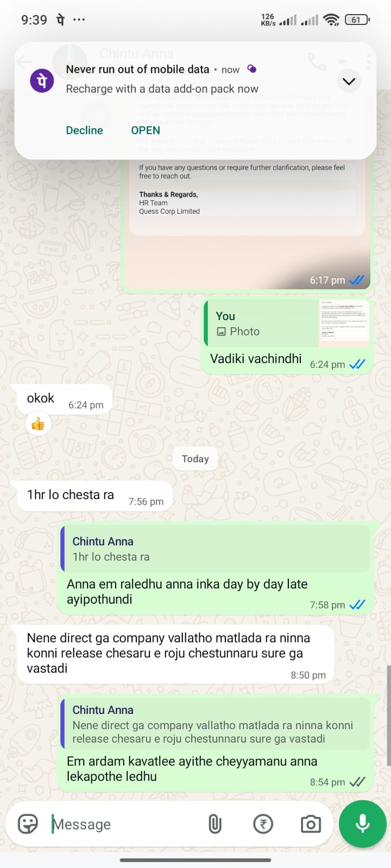The height and width of the screenshot is (868, 391).
Task: Open the emoji sticker picker
Action: [28, 824]
